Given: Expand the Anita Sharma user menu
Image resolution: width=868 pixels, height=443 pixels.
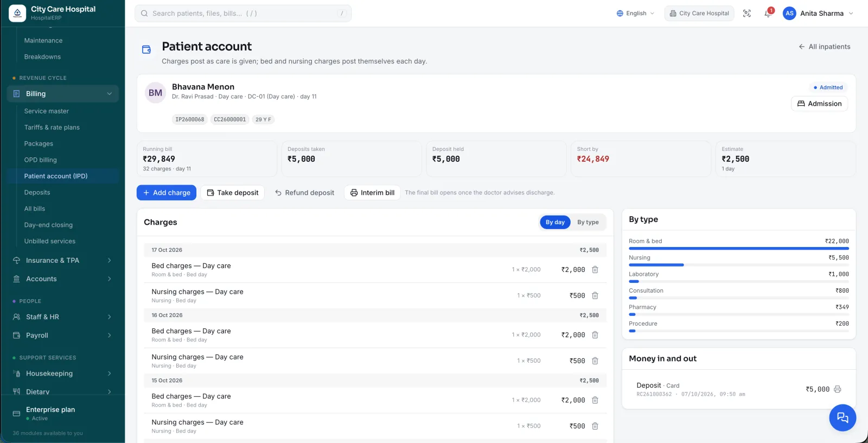Looking at the screenshot, I should (818, 14).
